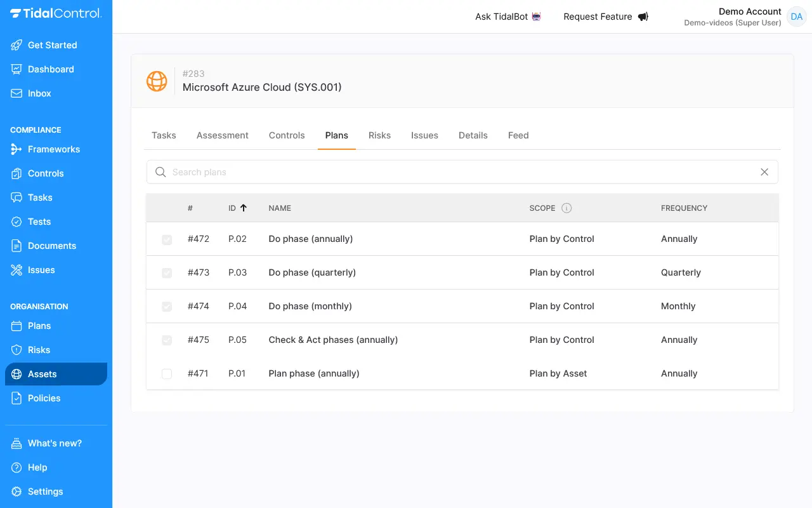The image size is (812, 508).
Task: Click the Tests checkmark icon
Action: click(16, 222)
